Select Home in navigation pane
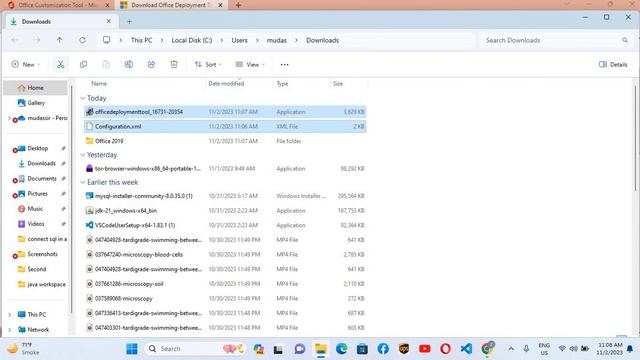 [x=36, y=88]
